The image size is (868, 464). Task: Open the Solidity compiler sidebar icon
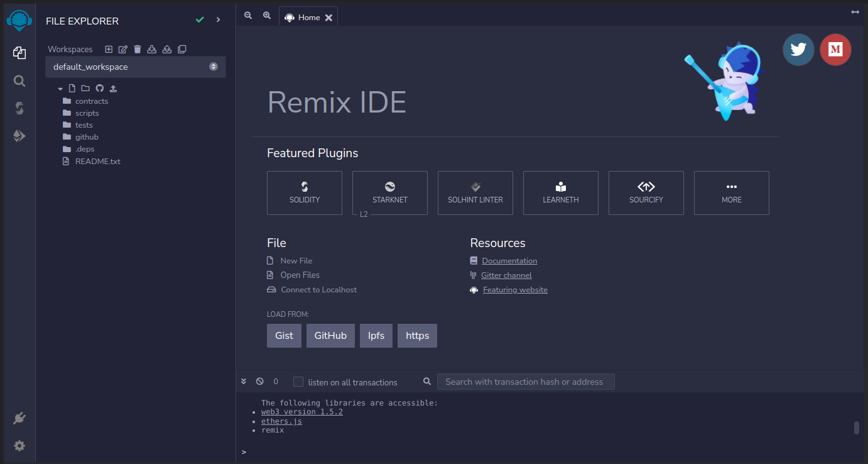[x=19, y=108]
